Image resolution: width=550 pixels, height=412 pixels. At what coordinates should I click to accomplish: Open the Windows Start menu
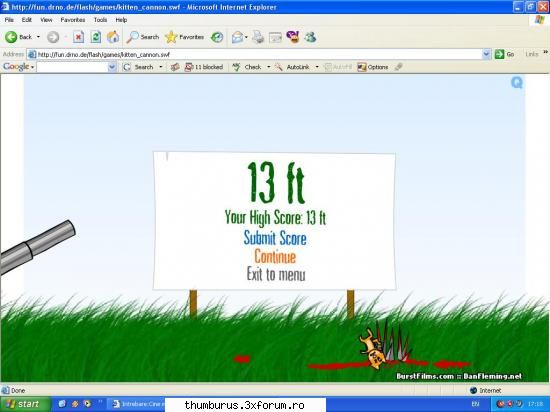(25, 404)
